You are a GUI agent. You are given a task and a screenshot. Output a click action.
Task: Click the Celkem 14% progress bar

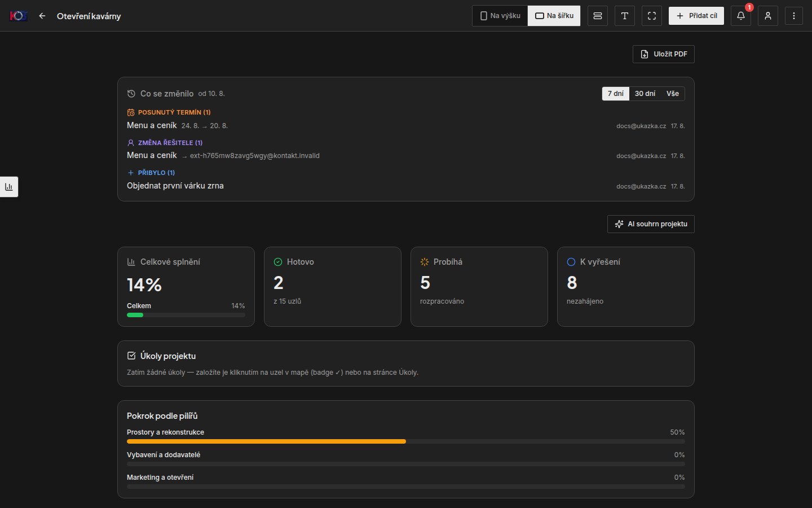pyautogui.click(x=186, y=315)
